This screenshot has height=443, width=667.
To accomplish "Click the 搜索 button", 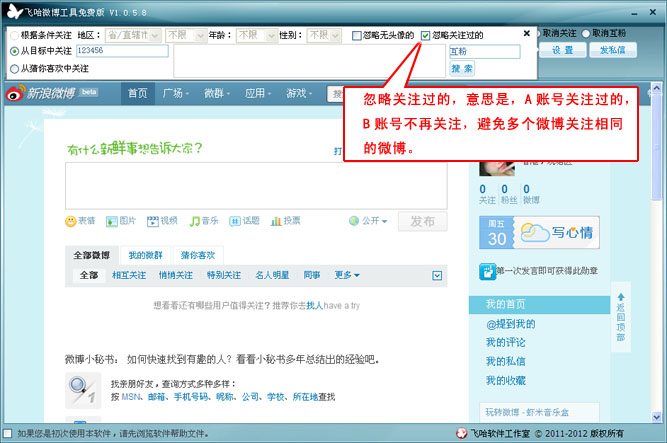I will tap(462, 69).
